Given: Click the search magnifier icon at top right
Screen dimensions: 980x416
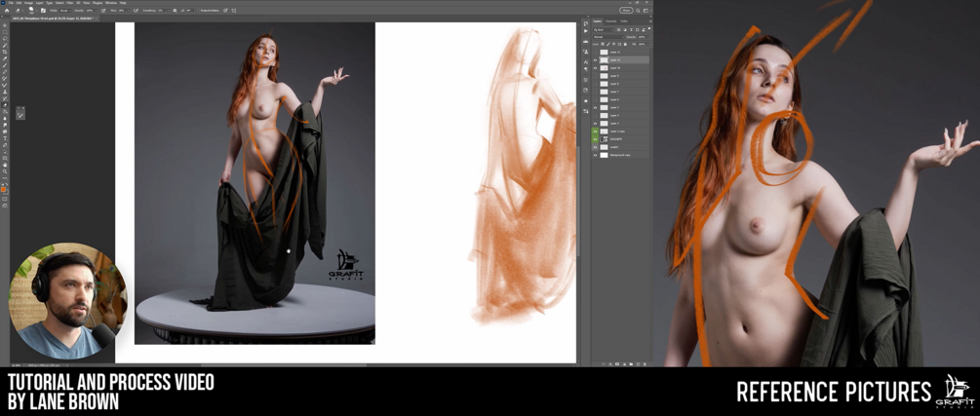Looking at the screenshot, I should point(638,11).
